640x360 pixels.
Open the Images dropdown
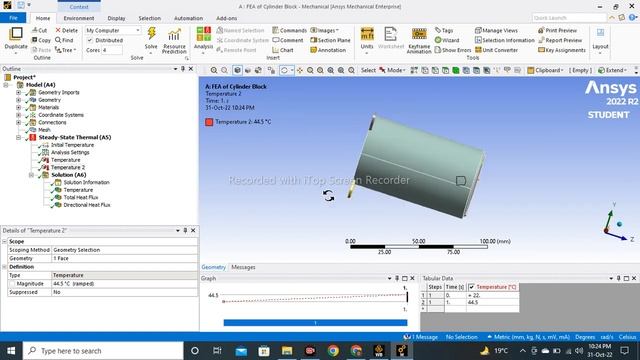324,30
